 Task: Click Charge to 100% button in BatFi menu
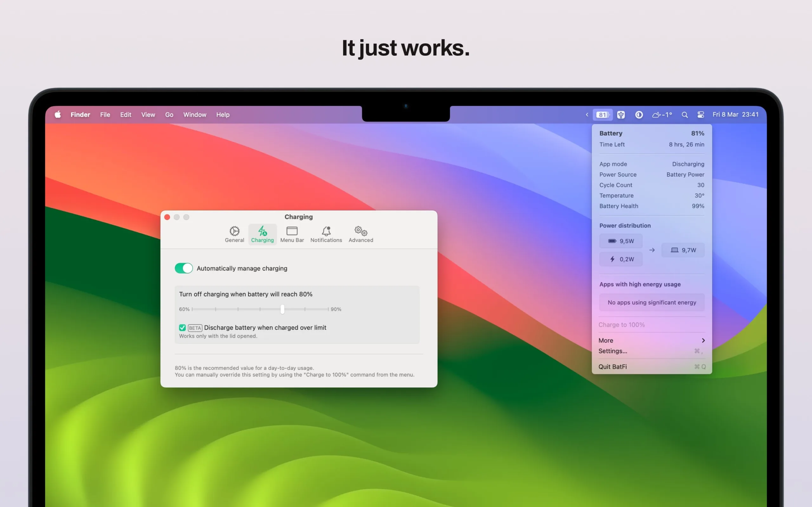621,324
